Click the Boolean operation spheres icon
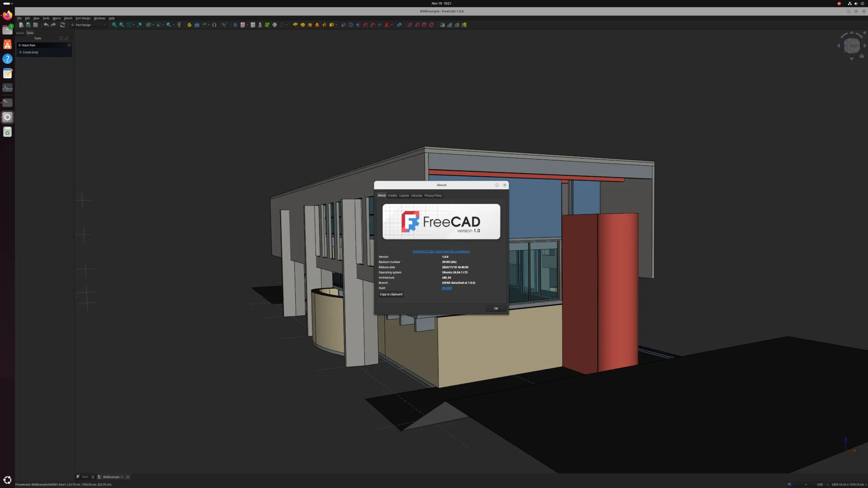 click(x=399, y=25)
